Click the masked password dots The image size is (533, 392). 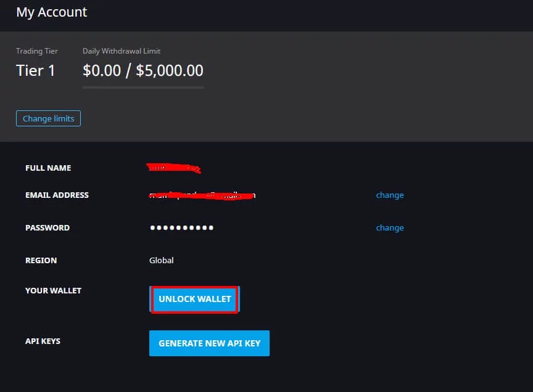coord(182,228)
